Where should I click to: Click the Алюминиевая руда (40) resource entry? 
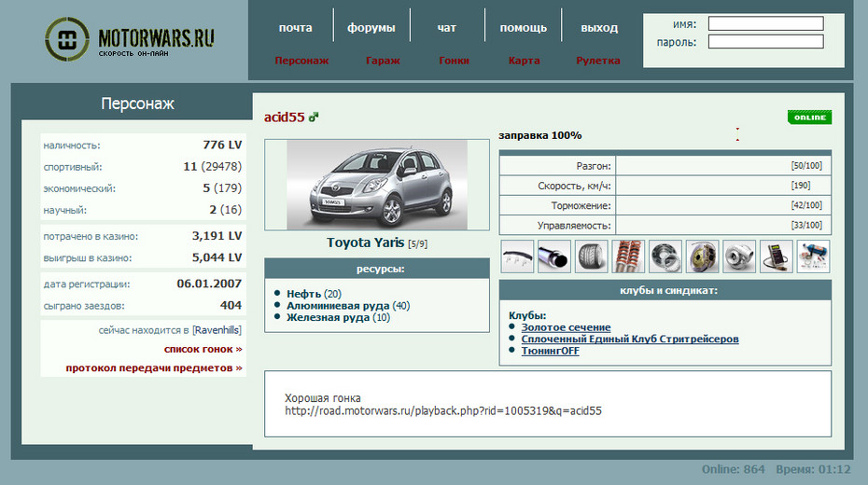[x=348, y=305]
